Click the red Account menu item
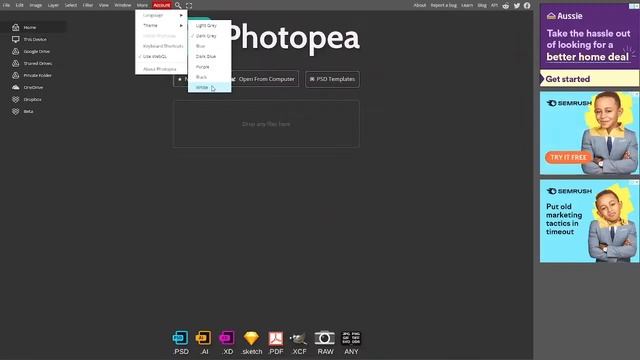Image resolution: width=640 pixels, height=360 pixels. pyautogui.click(x=162, y=5)
